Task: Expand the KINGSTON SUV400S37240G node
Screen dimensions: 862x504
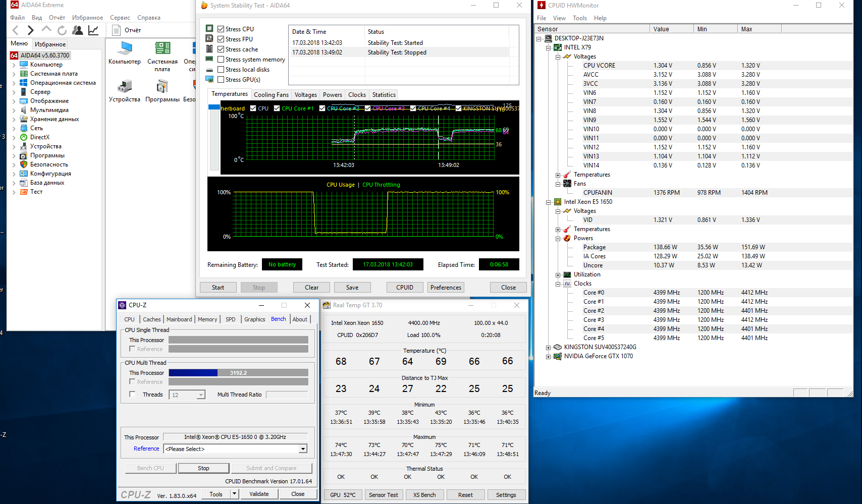Action: point(549,347)
